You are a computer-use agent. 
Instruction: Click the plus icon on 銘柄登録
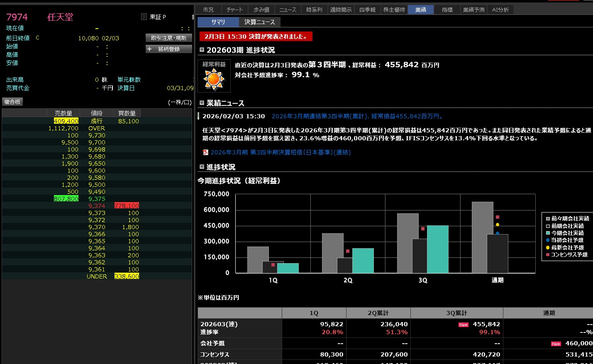tap(149, 49)
